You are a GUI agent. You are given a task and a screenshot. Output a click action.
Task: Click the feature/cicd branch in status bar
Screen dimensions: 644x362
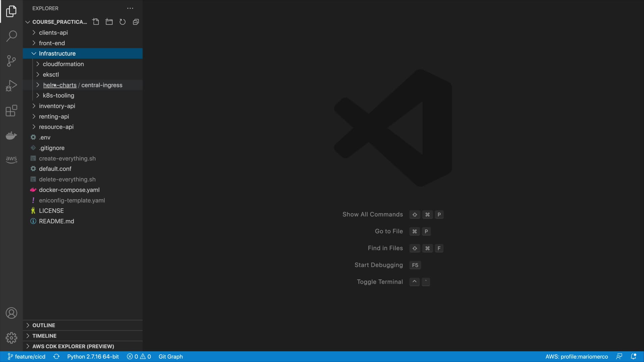coord(27,357)
